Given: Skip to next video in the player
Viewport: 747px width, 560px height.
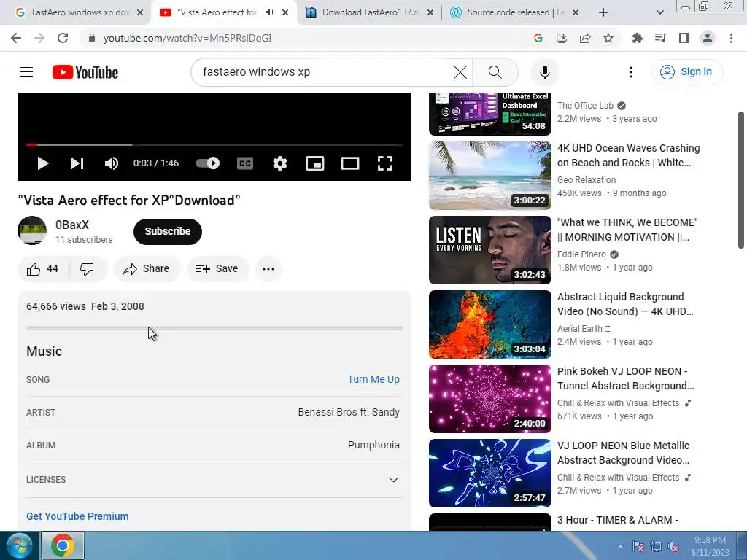Looking at the screenshot, I should (77, 163).
